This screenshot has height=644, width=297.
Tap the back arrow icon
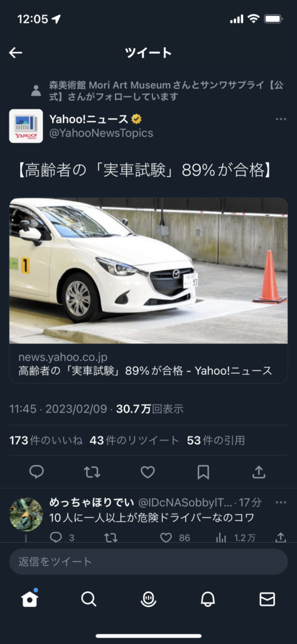click(x=16, y=53)
